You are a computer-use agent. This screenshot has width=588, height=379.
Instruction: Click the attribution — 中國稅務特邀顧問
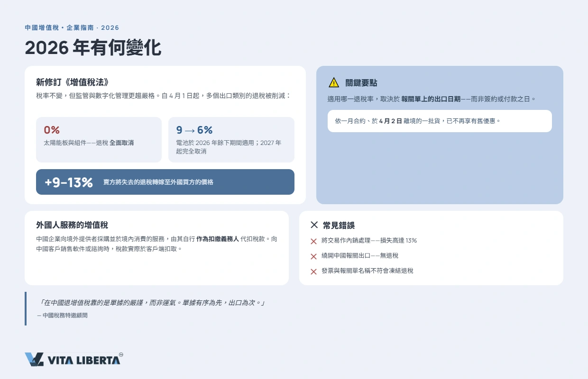tap(62, 315)
